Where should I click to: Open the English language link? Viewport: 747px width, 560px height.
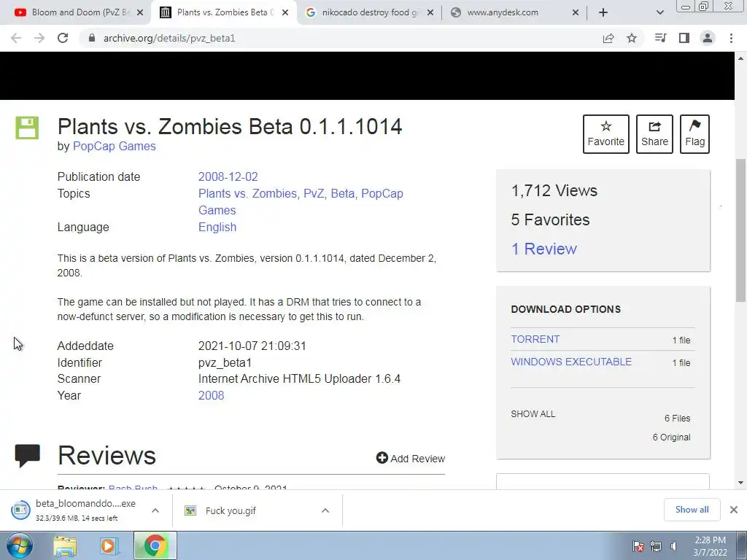pyautogui.click(x=217, y=227)
